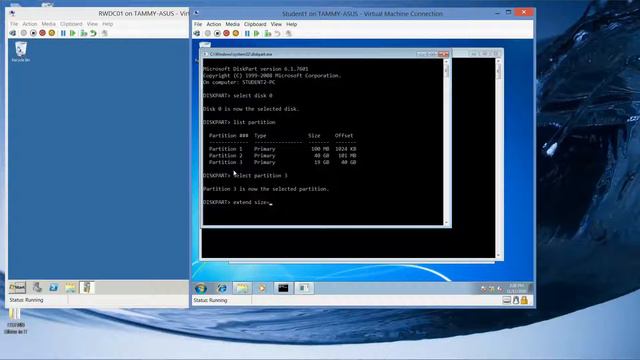Open Clipboard menu in Student1 window
This screenshot has width=640, height=360.
click(x=255, y=24)
